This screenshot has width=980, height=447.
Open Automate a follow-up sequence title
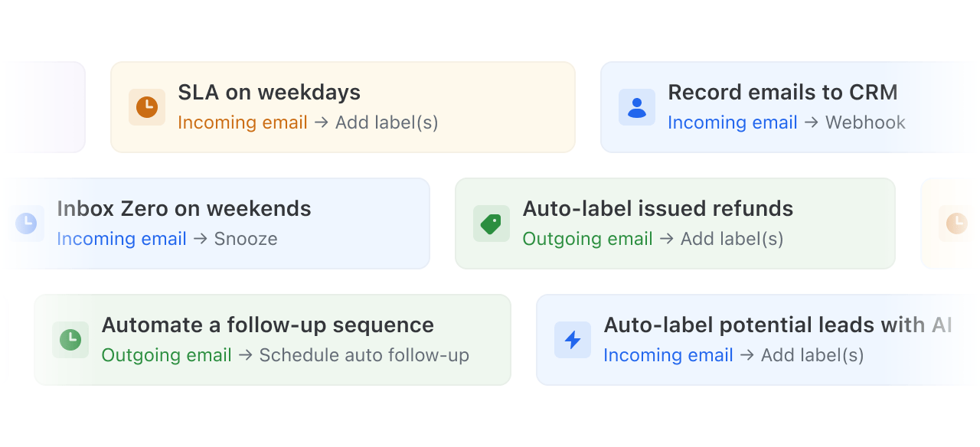[x=267, y=325]
